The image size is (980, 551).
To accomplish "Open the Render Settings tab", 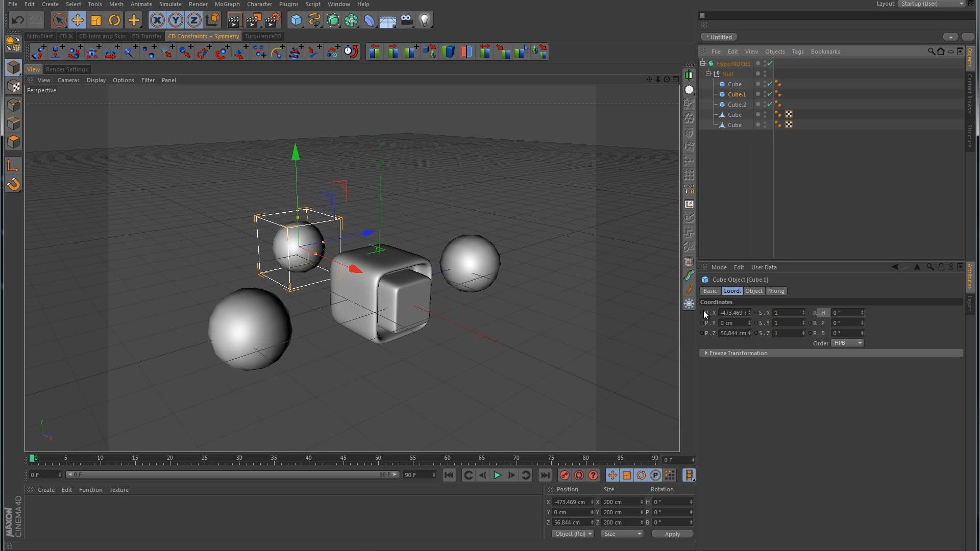I will pyautogui.click(x=66, y=69).
